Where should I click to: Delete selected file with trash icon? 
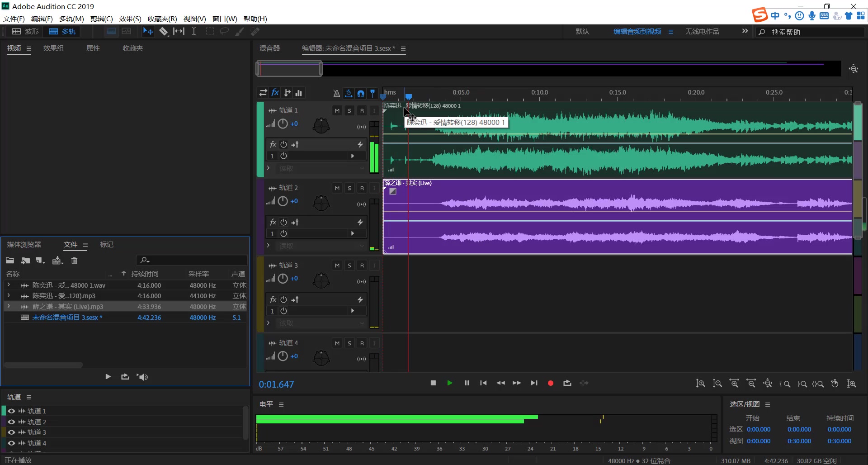point(75,261)
